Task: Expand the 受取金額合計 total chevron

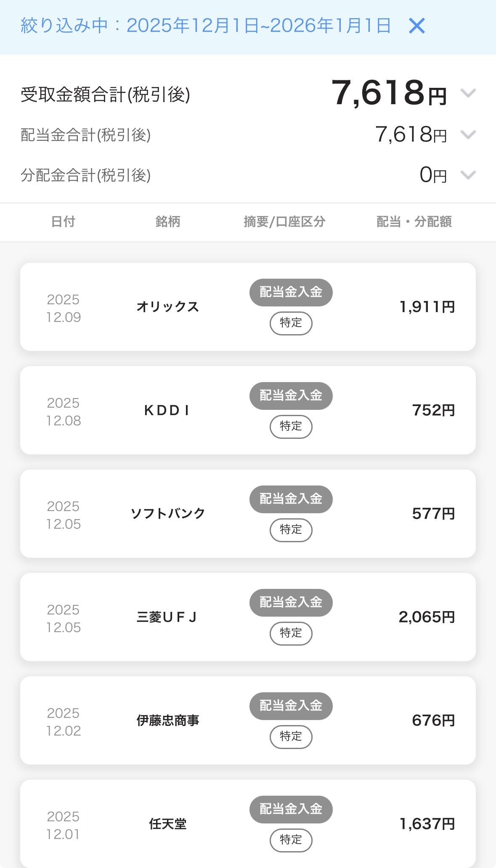Action: coord(468,93)
